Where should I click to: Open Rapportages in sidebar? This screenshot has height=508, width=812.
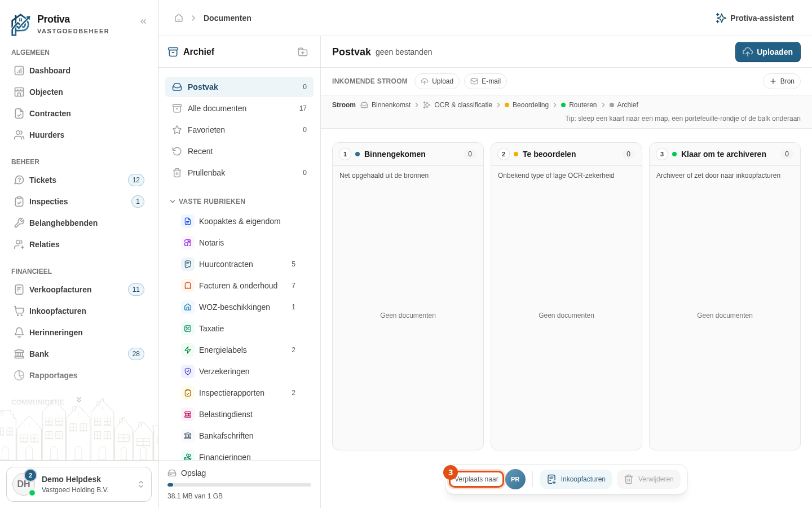(x=79, y=375)
